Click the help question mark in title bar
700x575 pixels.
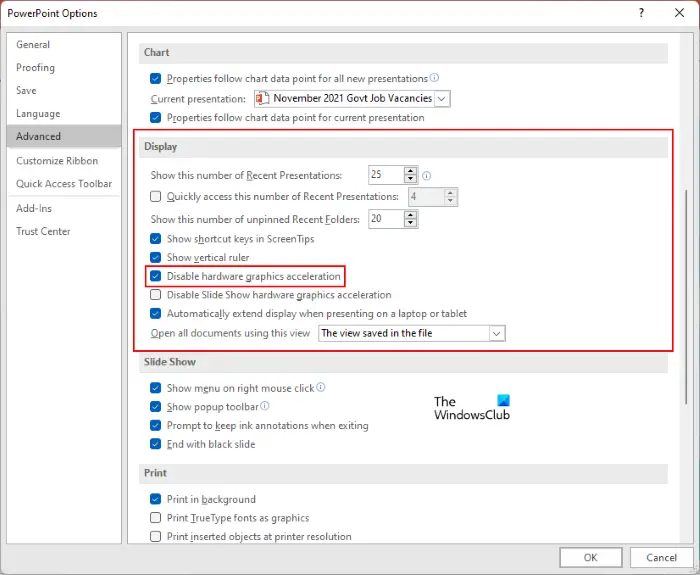(639, 13)
